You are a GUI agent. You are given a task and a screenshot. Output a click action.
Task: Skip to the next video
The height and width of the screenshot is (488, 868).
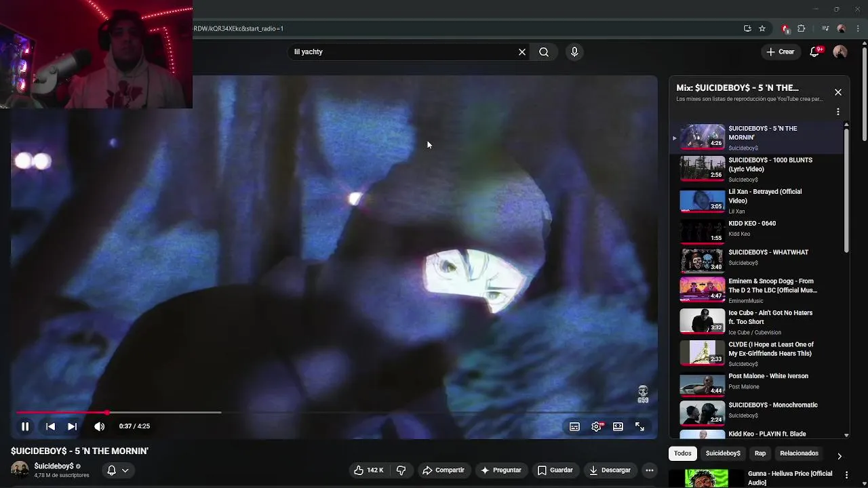pyautogui.click(x=72, y=426)
